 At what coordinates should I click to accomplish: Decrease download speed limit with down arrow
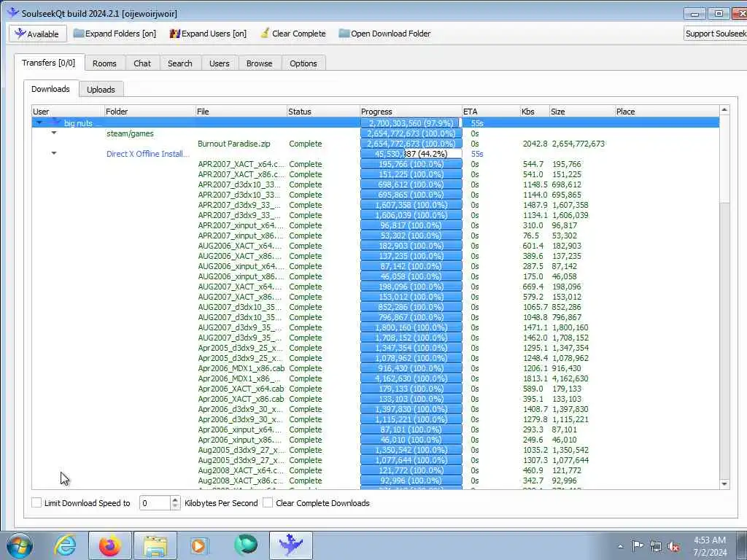coord(175,507)
